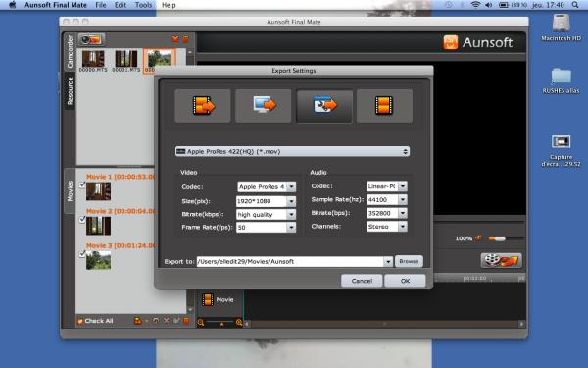588x368 pixels.
Task: Click the Wi-Fi status icon
Action: [475, 5]
